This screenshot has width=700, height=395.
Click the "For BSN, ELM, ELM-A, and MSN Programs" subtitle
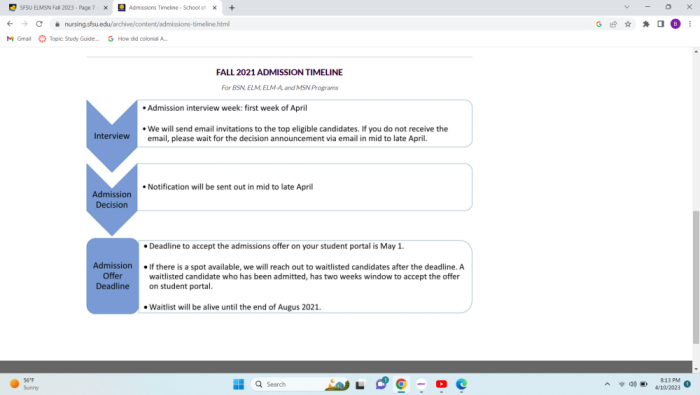coord(279,87)
